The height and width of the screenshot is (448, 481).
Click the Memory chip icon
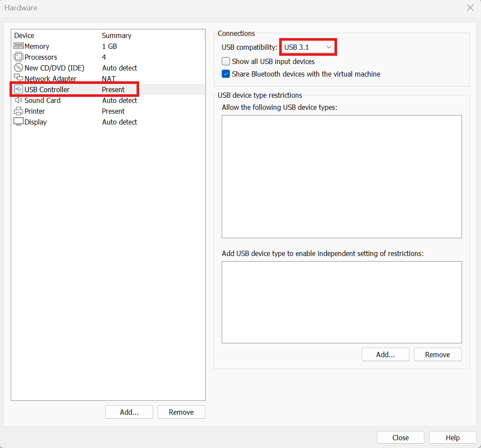click(x=19, y=46)
